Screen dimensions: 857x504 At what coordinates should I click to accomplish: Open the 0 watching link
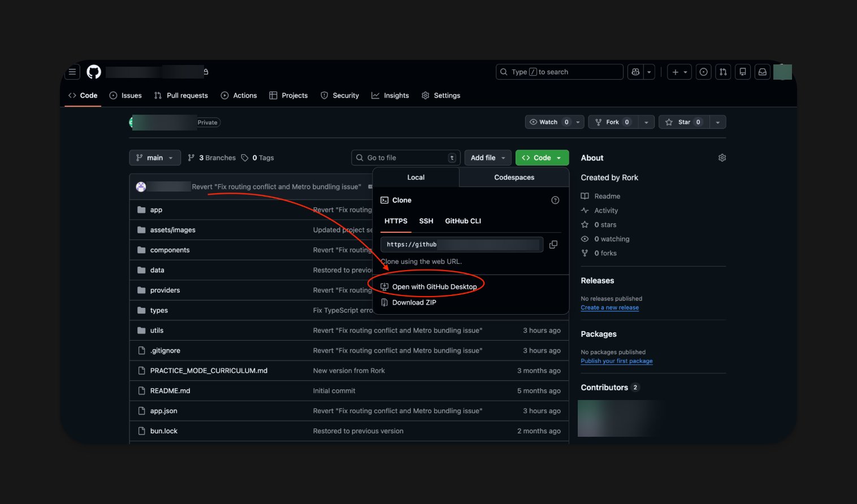pyautogui.click(x=605, y=239)
